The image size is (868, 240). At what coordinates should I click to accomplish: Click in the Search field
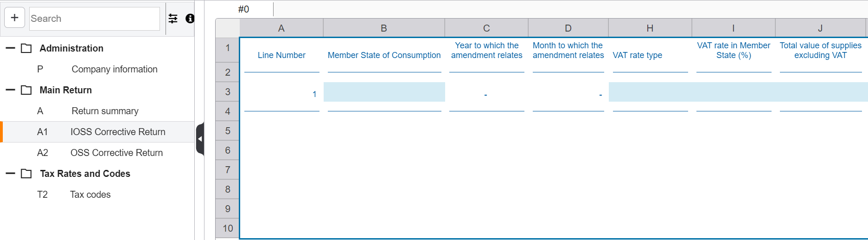(x=94, y=19)
